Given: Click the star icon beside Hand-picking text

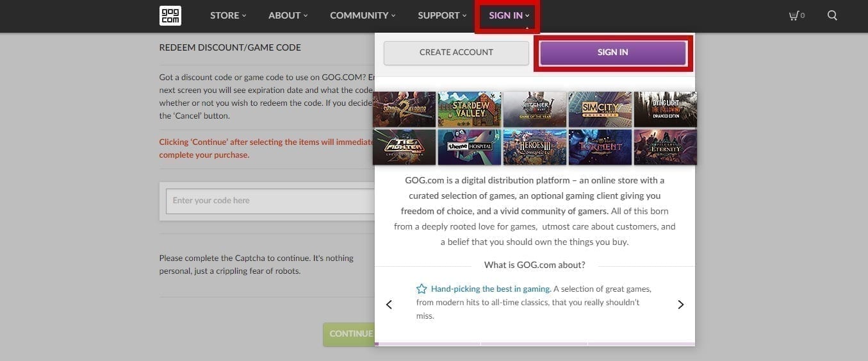Looking at the screenshot, I should point(422,289).
